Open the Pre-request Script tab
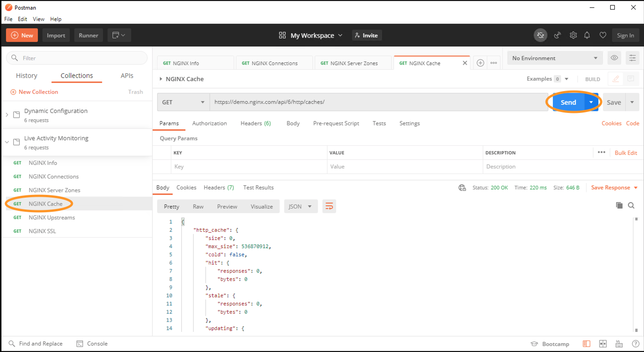Screen dimensions: 644x352 336,123
